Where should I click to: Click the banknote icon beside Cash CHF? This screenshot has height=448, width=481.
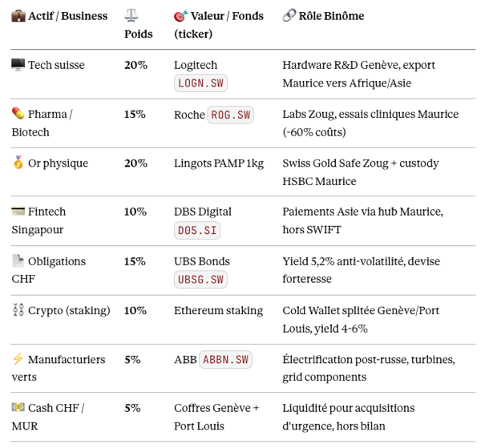coord(18,409)
